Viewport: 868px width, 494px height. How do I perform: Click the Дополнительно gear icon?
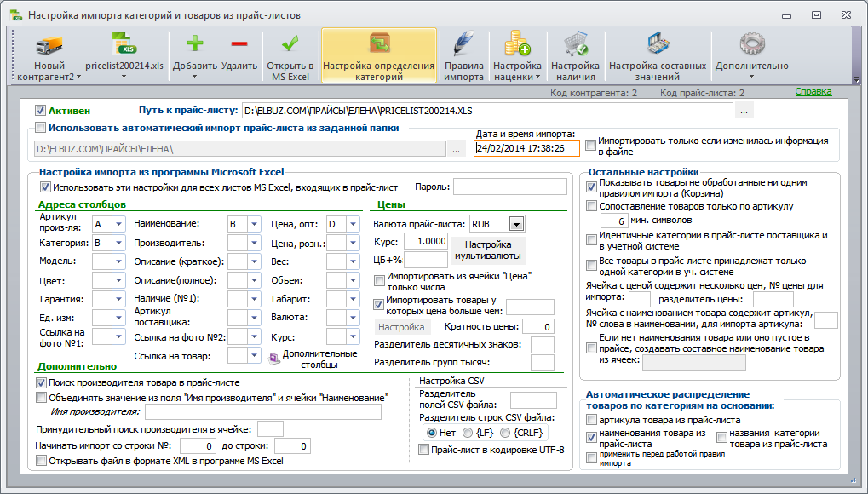click(x=752, y=43)
